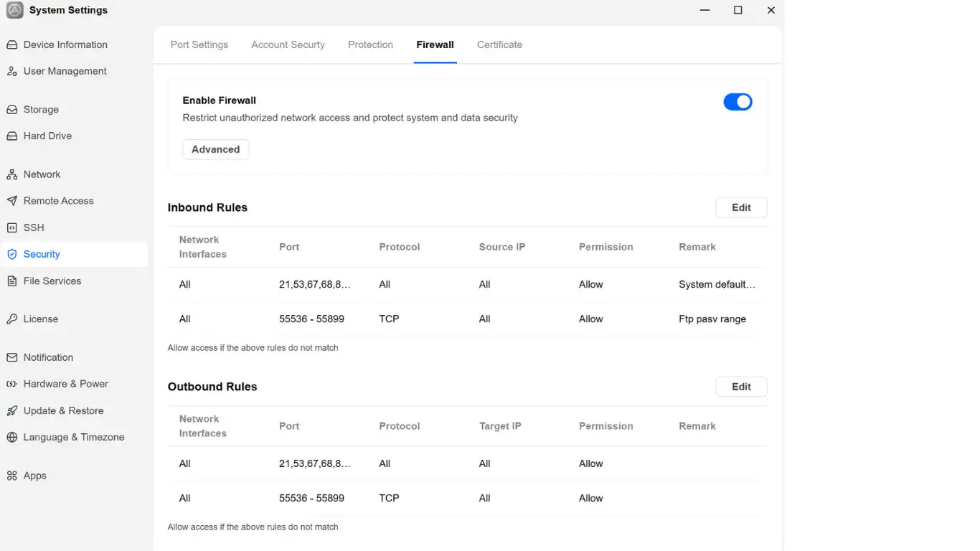
Task: Disable the Enable Firewall switch
Action: [x=738, y=102]
